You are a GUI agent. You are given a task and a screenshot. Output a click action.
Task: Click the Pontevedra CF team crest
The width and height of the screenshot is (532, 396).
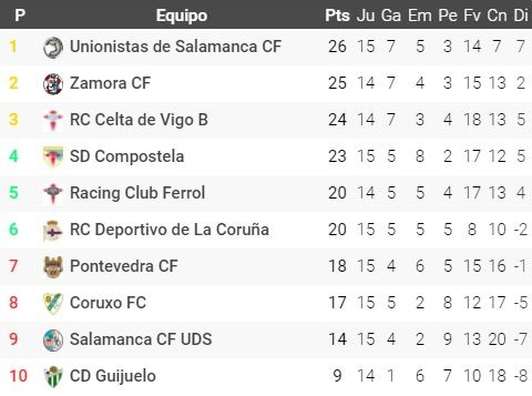[x=53, y=267]
